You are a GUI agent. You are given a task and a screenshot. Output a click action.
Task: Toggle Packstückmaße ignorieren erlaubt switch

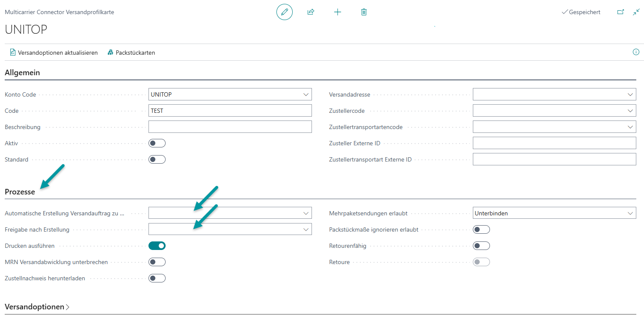click(x=481, y=229)
